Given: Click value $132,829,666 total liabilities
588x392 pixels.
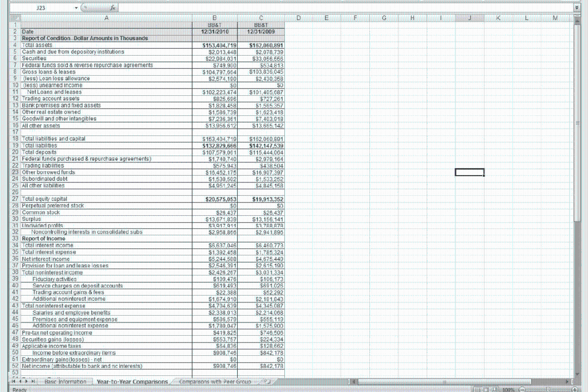Looking at the screenshot, I should tap(219, 146).
